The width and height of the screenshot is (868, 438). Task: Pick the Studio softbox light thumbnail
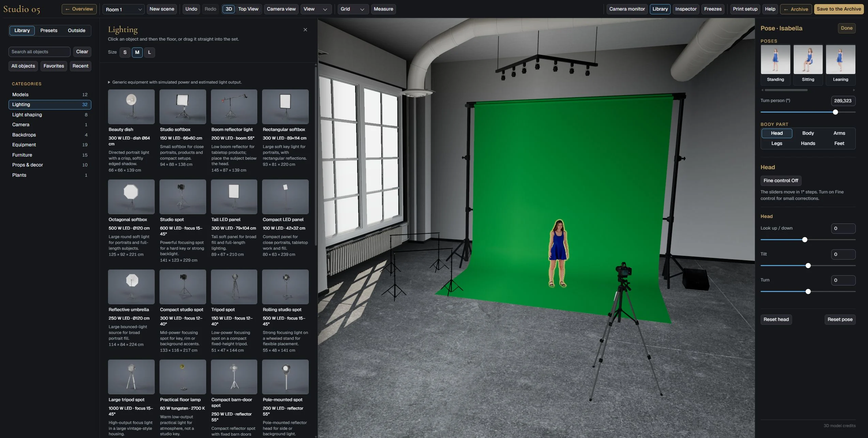183,106
